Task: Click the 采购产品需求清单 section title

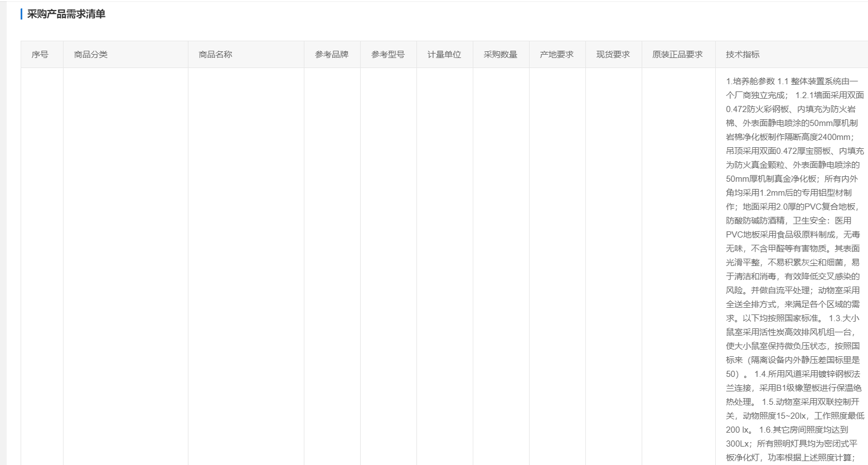Action: coord(66,14)
